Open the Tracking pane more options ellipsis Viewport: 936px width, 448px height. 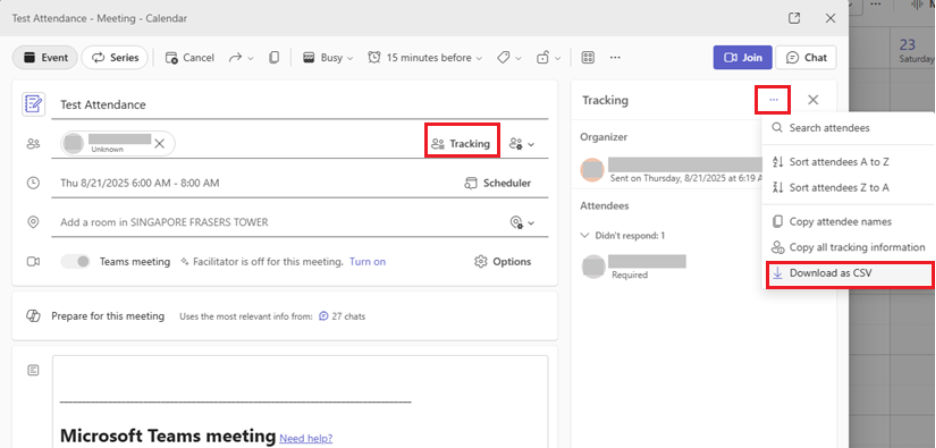(x=774, y=100)
